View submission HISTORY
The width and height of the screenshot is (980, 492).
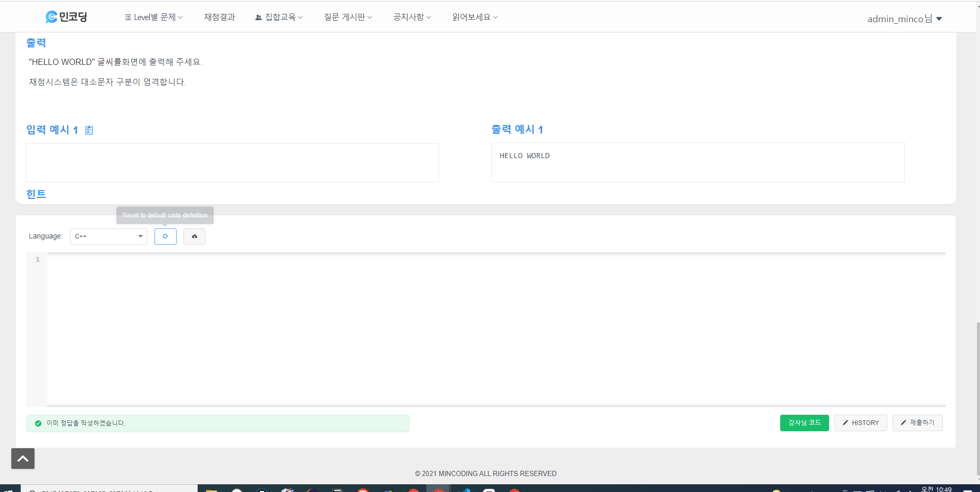tap(861, 423)
